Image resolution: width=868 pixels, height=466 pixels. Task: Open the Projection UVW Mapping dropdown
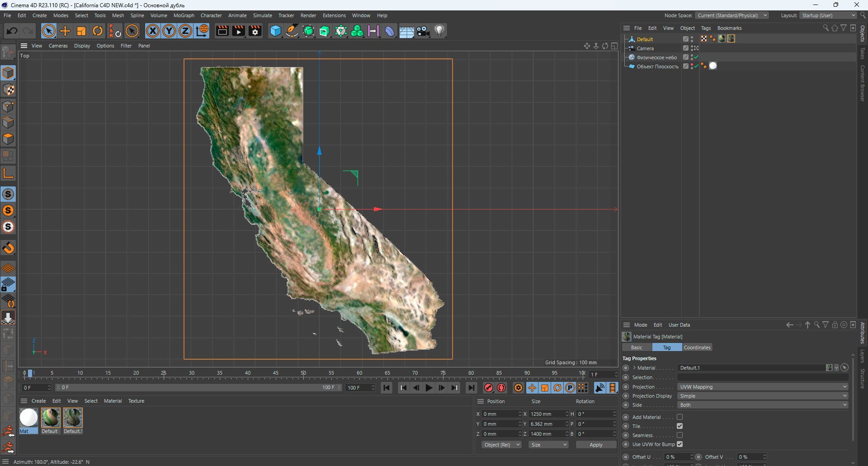(763, 387)
